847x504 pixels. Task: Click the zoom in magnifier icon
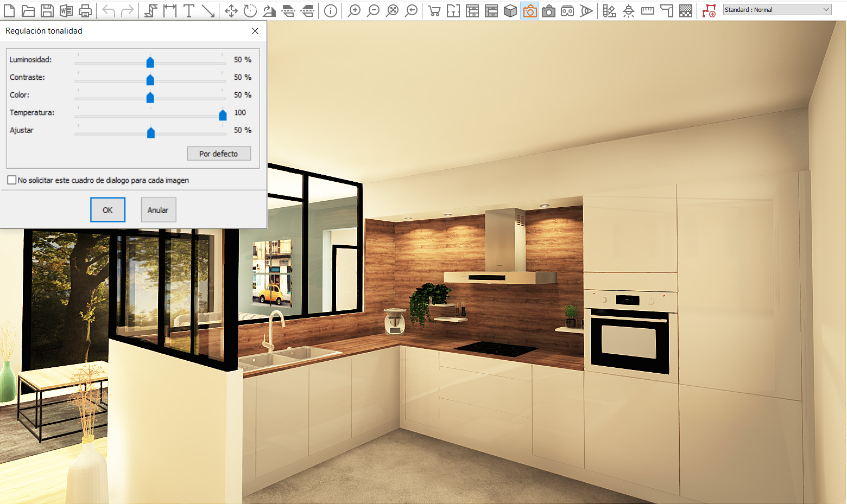tap(354, 10)
